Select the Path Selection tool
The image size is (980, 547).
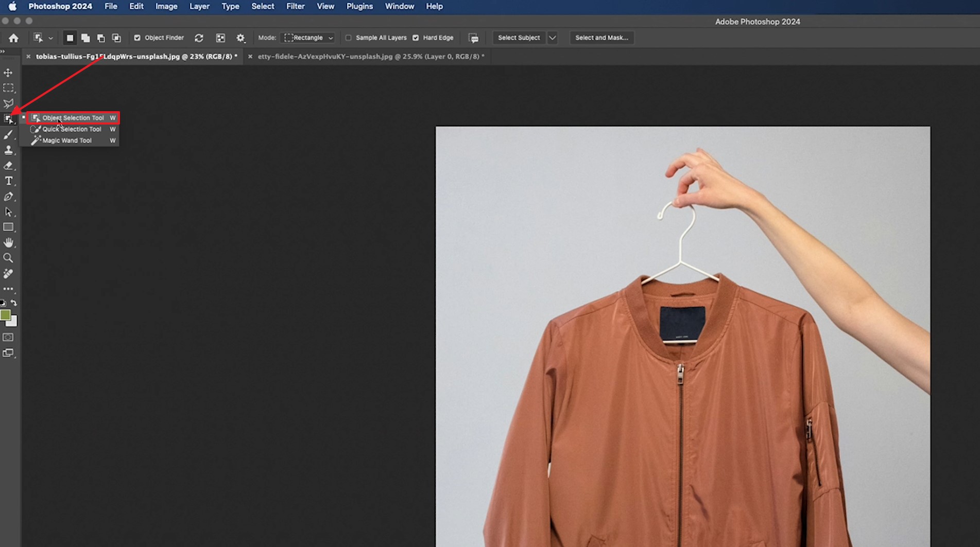coord(8,212)
